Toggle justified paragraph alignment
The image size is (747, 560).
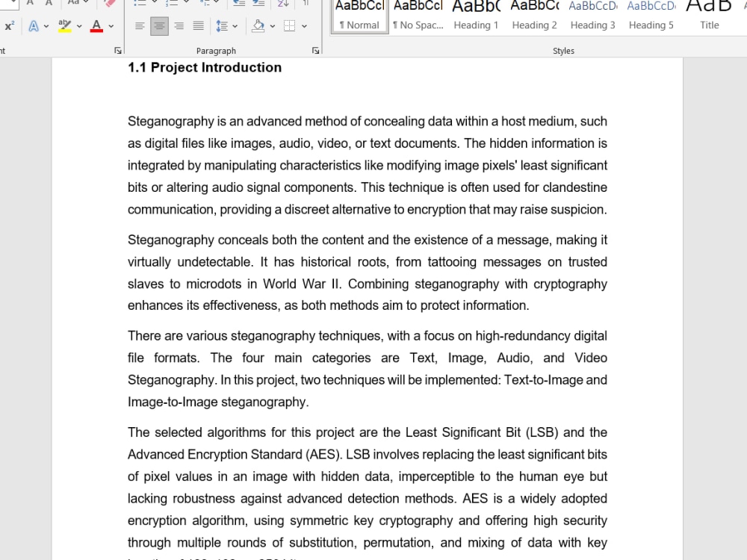[x=197, y=26]
